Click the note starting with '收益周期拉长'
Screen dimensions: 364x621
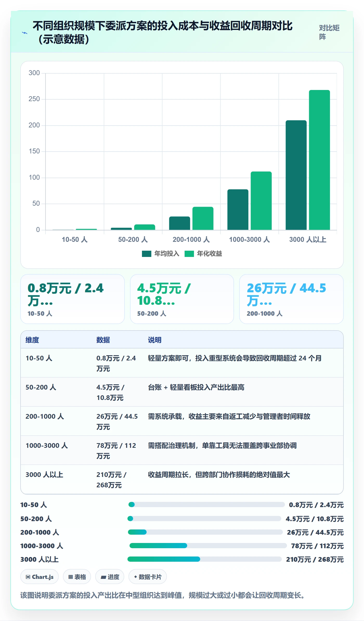coord(219,475)
